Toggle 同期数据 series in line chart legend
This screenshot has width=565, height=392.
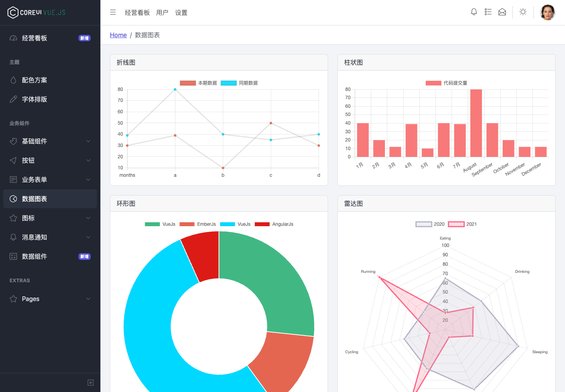tap(239, 83)
